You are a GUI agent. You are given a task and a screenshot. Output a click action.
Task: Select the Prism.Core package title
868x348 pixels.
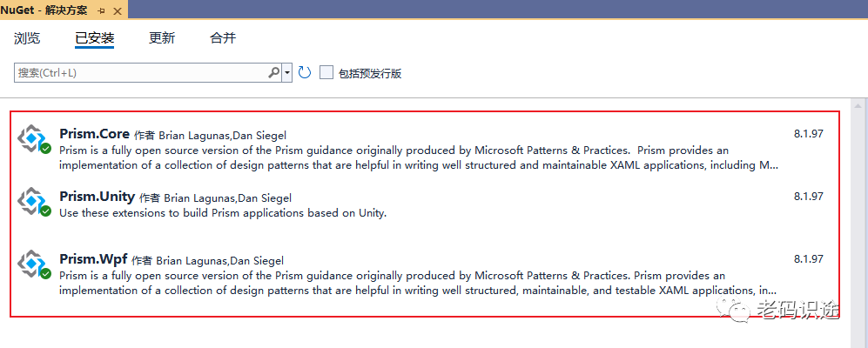tap(94, 134)
